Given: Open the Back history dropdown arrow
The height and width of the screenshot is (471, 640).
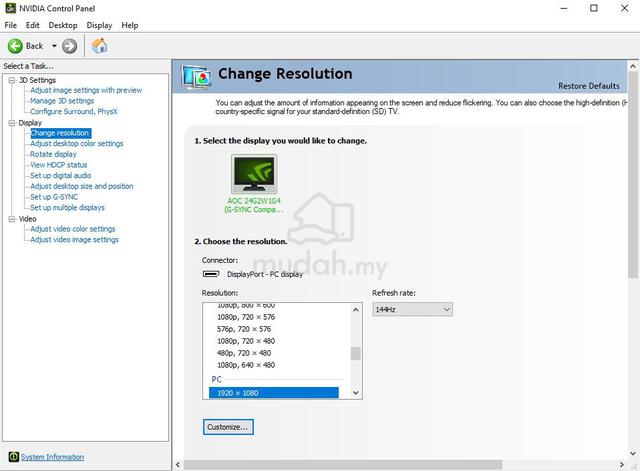Looking at the screenshot, I should click(x=54, y=46).
